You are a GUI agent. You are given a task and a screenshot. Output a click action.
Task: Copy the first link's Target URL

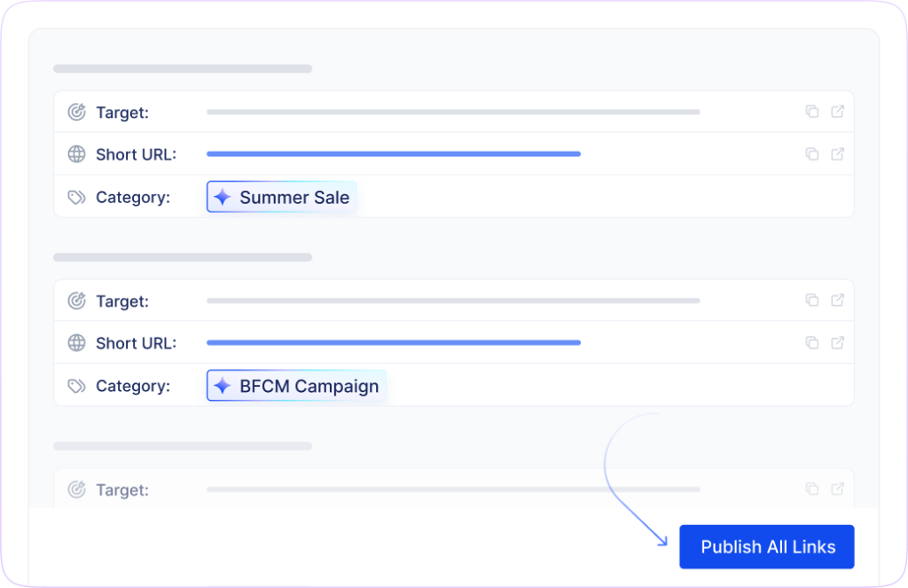811,112
